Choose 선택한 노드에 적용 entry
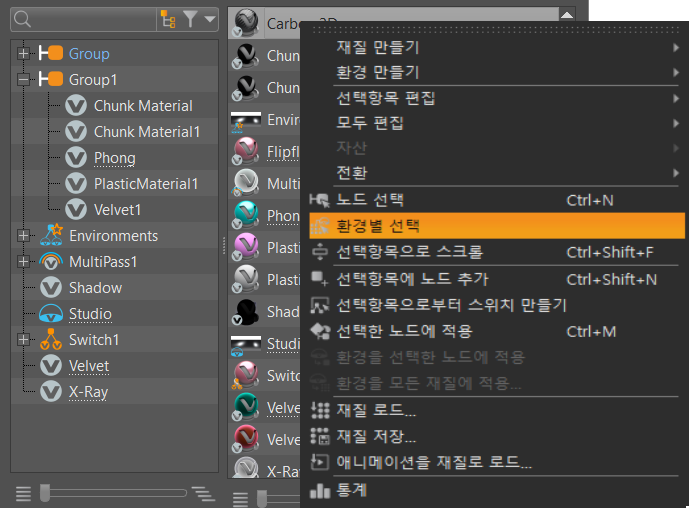The height and width of the screenshot is (508, 689). (x=497, y=331)
